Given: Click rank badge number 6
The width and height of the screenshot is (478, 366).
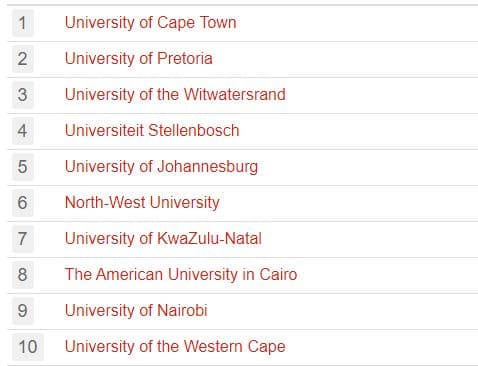Looking at the screenshot, I should 23,203.
